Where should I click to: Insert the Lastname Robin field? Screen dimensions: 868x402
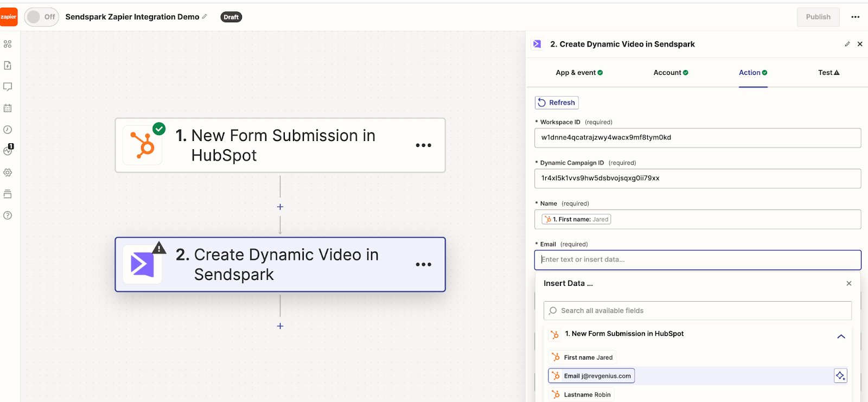(582, 394)
